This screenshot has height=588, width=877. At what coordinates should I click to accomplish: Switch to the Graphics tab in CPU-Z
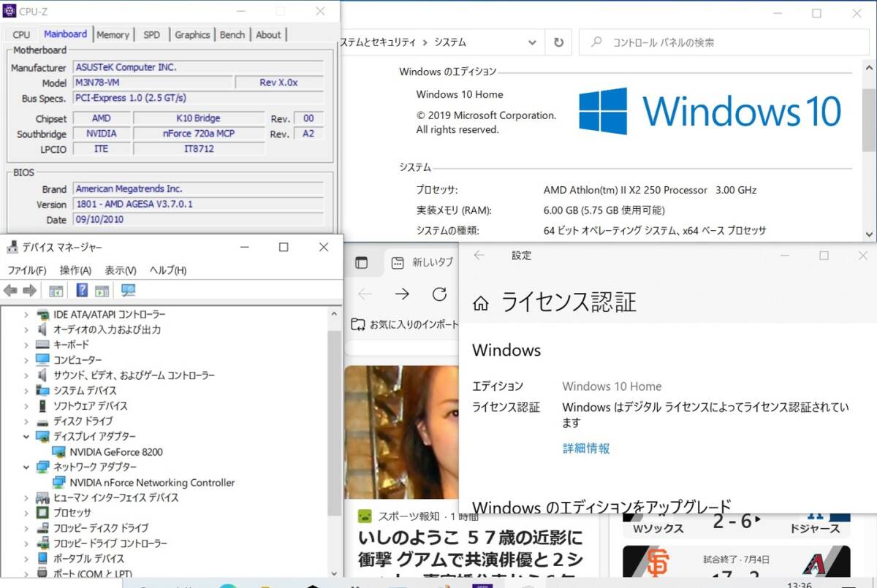point(192,34)
